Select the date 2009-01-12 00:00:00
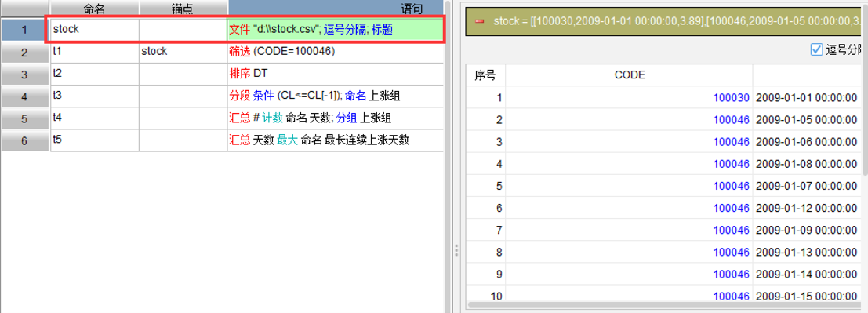This screenshot has width=868, height=313. coord(806,208)
